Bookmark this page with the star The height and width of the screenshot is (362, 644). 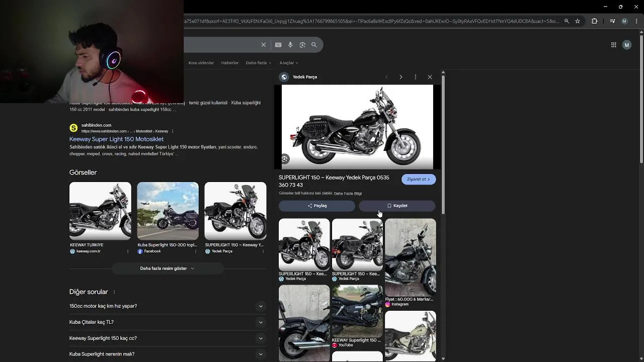click(x=578, y=21)
